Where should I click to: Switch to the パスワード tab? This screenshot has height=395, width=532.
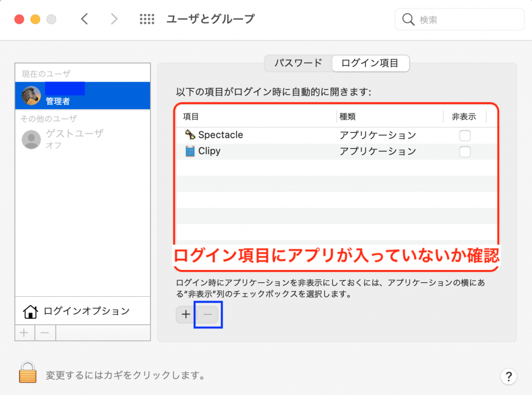(x=298, y=63)
